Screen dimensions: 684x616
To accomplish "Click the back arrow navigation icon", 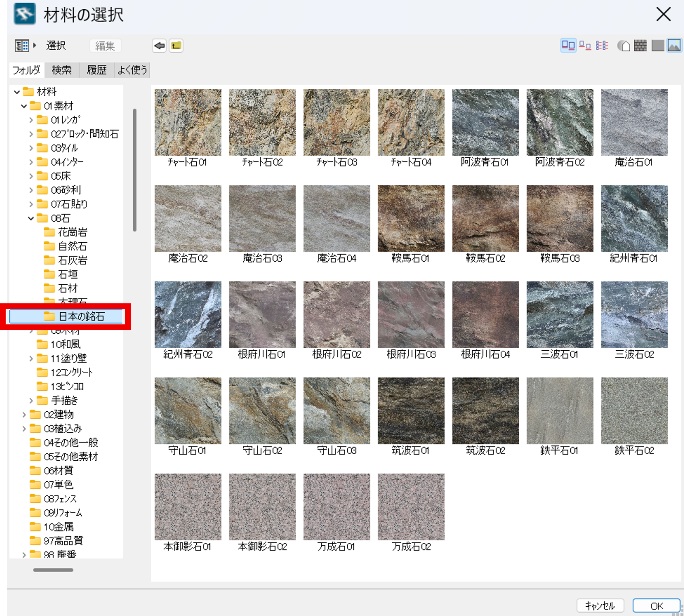I will pos(159,46).
